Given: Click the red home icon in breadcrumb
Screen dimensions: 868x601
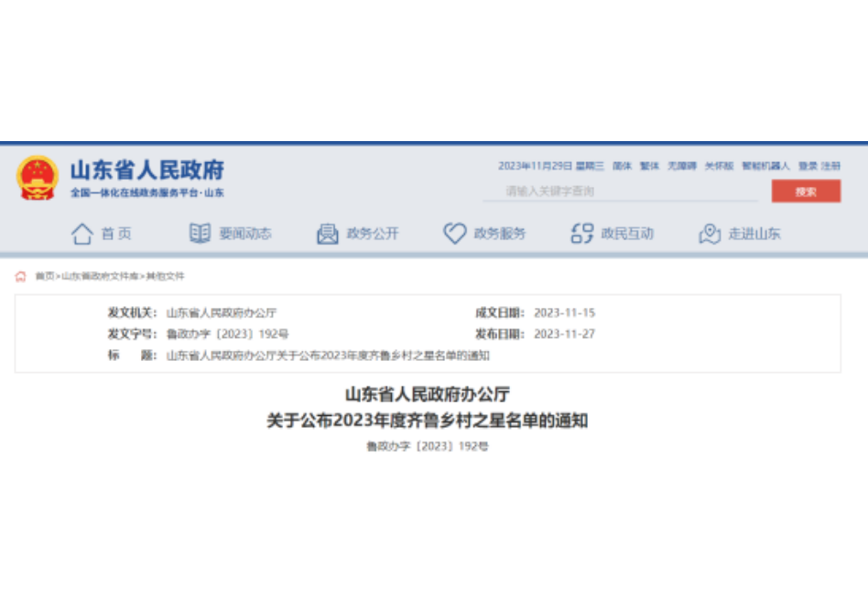Looking at the screenshot, I should pos(21,276).
